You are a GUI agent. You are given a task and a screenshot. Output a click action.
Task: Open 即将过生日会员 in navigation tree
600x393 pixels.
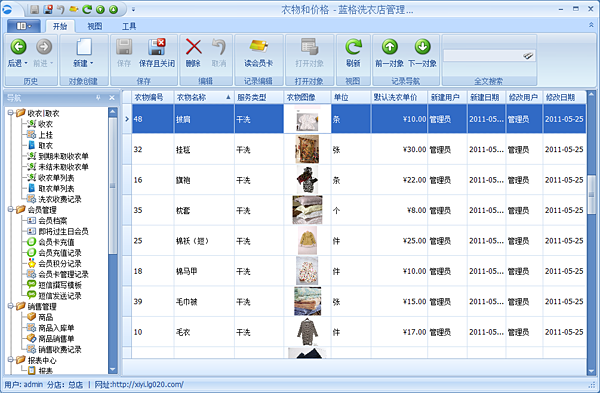click(63, 231)
